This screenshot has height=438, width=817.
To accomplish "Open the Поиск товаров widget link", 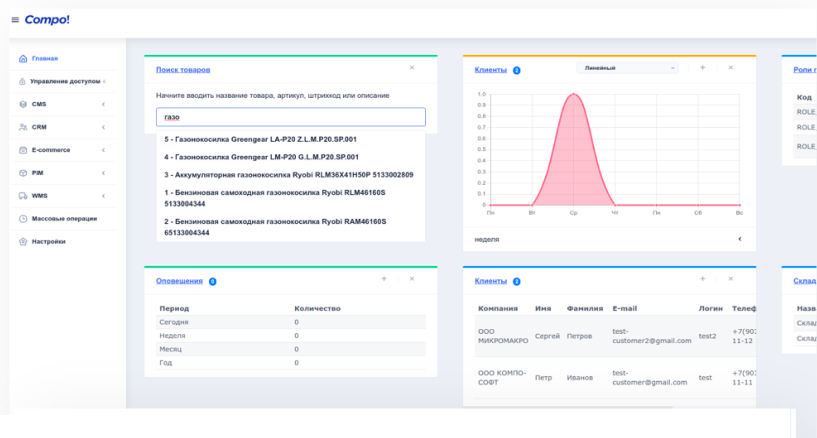I will click(x=183, y=70).
